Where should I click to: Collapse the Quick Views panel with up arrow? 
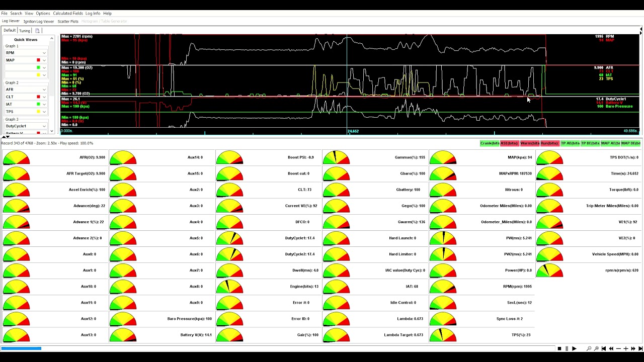point(51,39)
